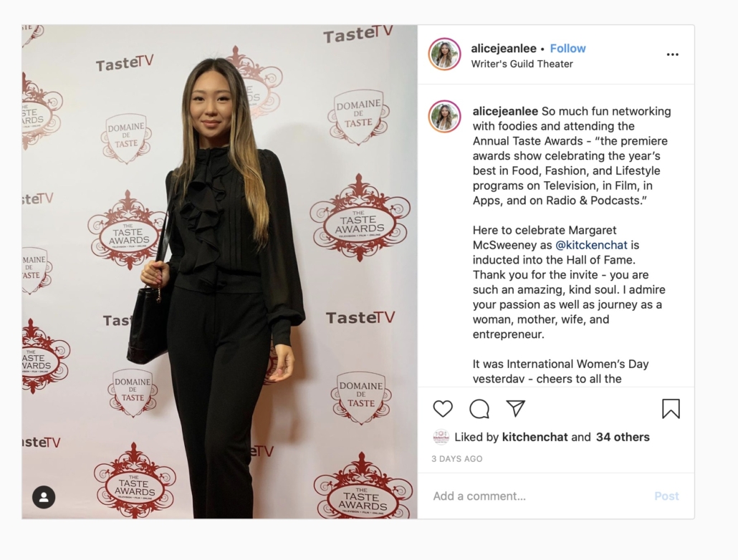Screen dimensions: 738x560
Task: Show the 34 others who liked
Action: (623, 437)
